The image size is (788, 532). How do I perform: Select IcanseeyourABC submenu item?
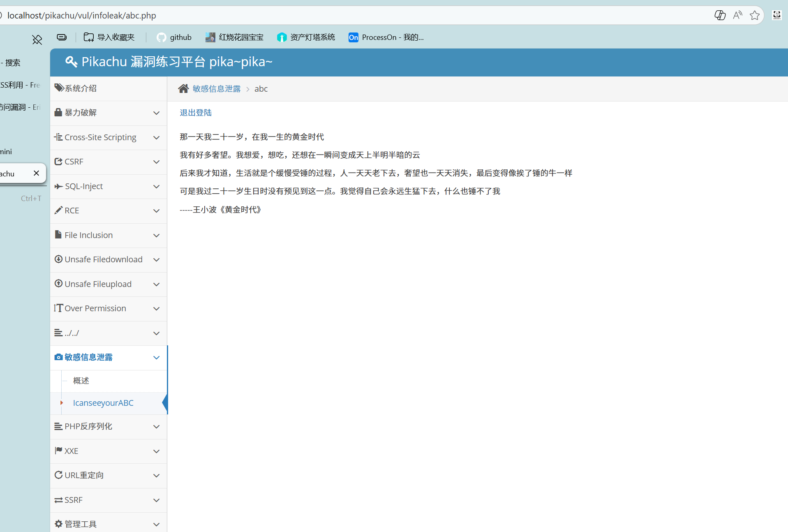click(103, 403)
